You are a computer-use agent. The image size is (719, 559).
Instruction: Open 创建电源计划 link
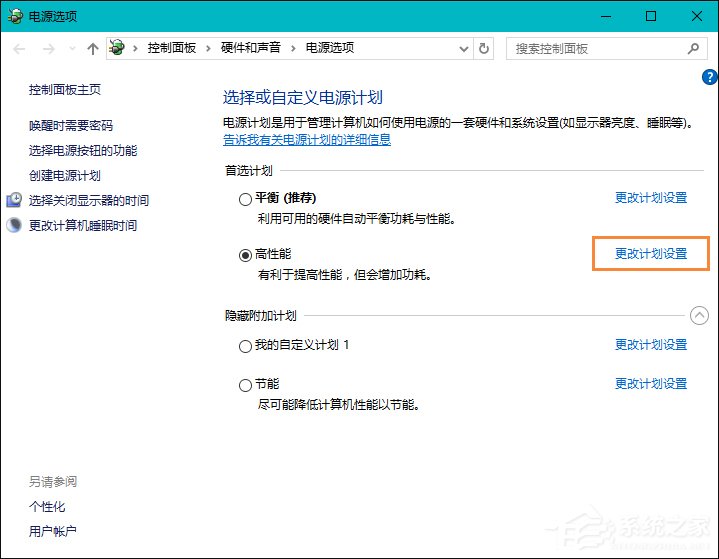65,175
